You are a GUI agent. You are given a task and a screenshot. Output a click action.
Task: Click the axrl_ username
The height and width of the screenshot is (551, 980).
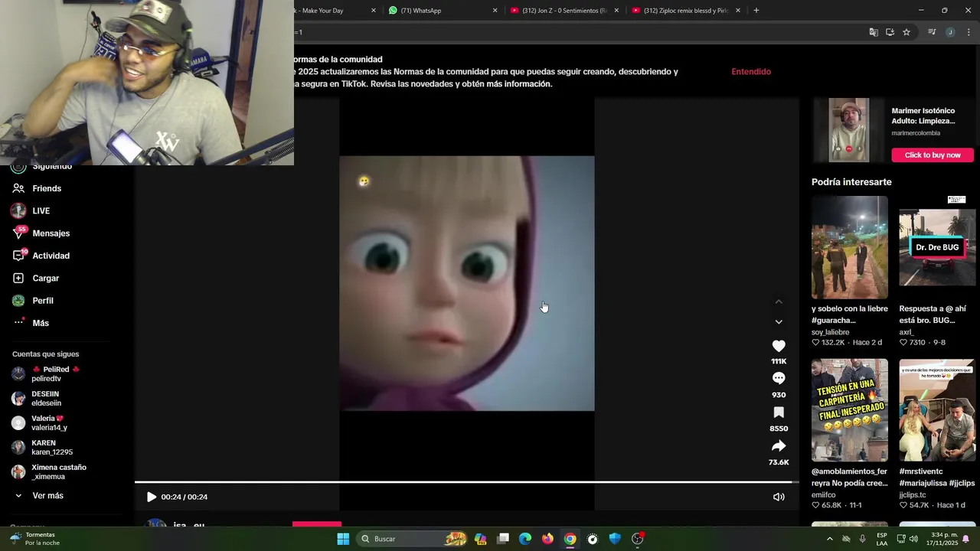906,332
